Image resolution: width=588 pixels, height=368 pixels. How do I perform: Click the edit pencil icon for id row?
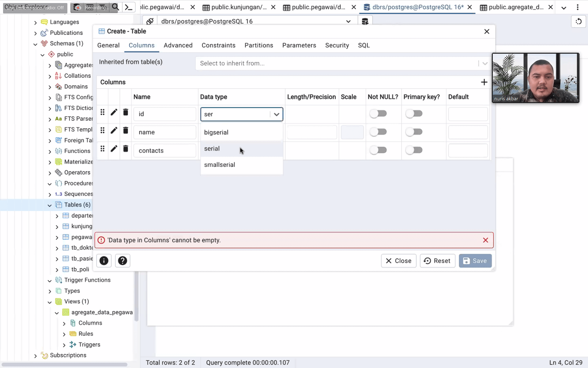point(114,113)
